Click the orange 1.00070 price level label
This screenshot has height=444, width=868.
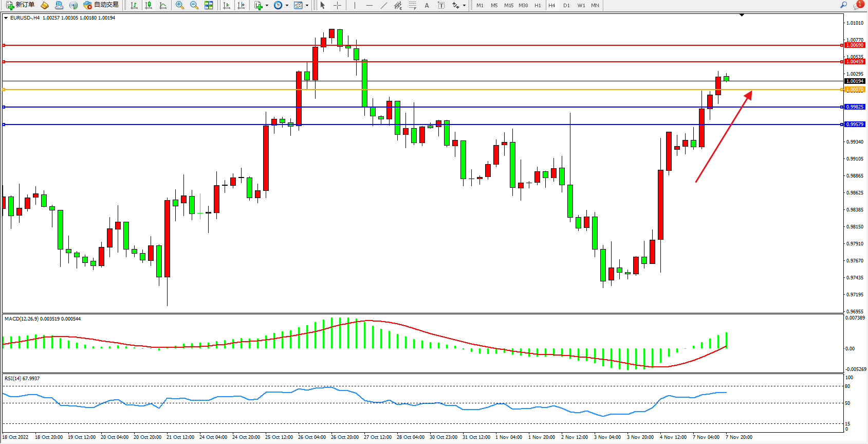point(855,90)
